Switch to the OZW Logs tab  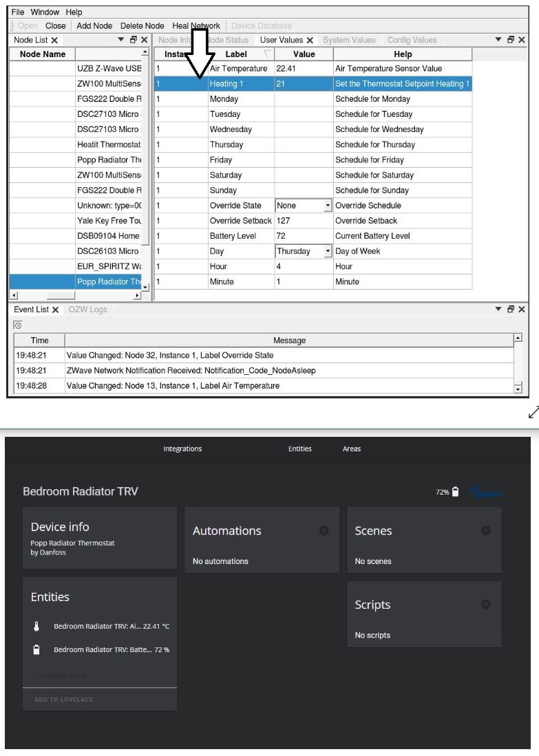click(x=87, y=310)
